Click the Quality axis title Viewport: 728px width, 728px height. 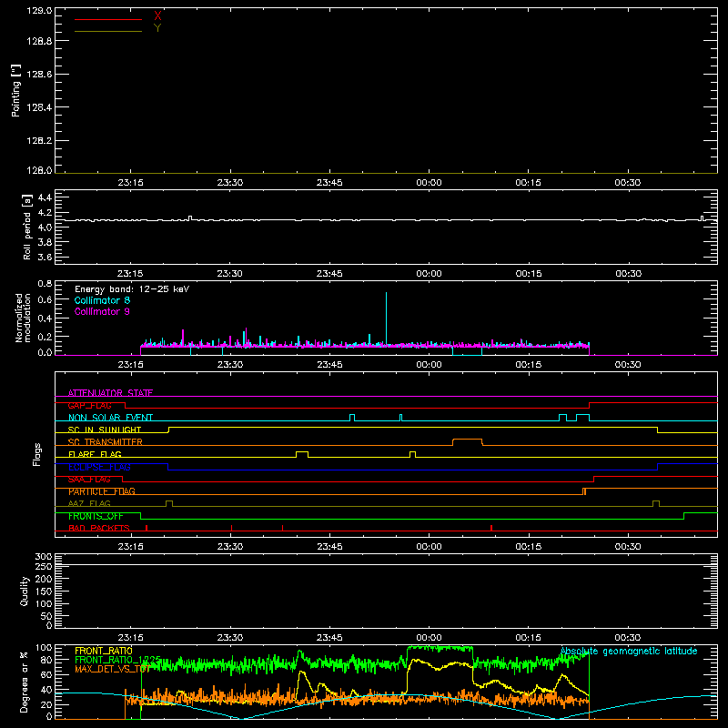(x=25, y=591)
